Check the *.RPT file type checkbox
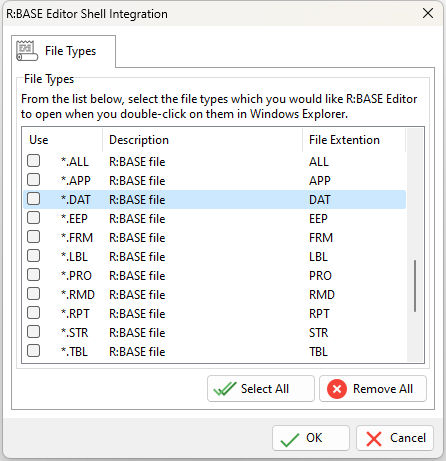The height and width of the screenshot is (461, 446). click(34, 313)
